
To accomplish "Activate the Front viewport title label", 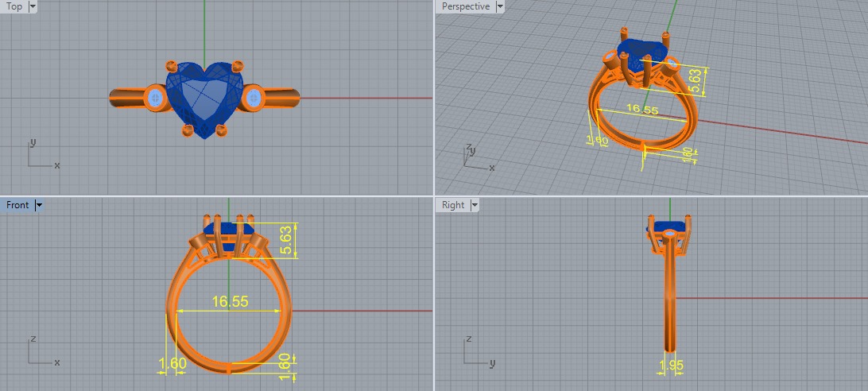I will pyautogui.click(x=17, y=206).
